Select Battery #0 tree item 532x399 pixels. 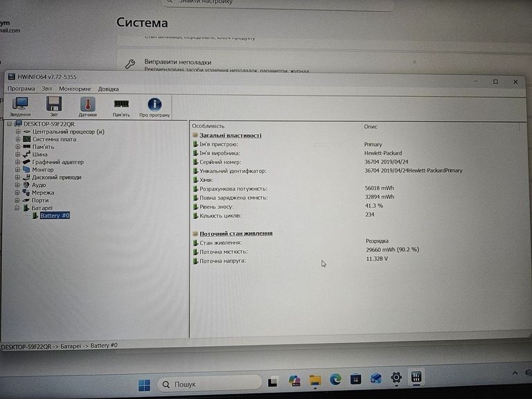point(55,215)
